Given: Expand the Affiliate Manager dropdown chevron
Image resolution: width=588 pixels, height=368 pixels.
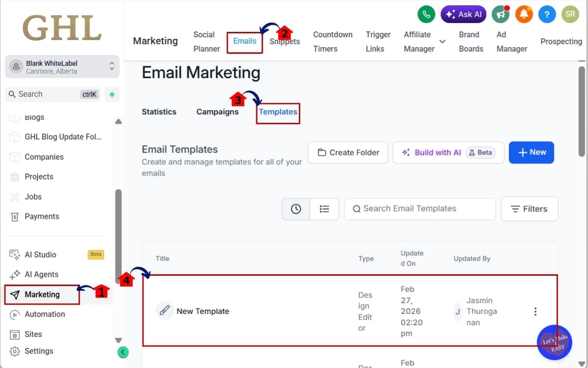Looking at the screenshot, I should (x=442, y=42).
